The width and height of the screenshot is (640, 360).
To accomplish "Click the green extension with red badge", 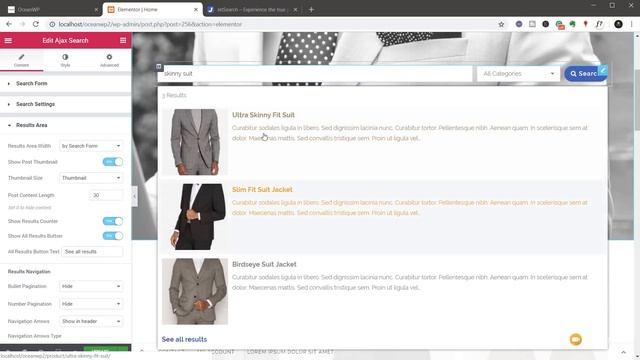I will (x=560, y=24).
